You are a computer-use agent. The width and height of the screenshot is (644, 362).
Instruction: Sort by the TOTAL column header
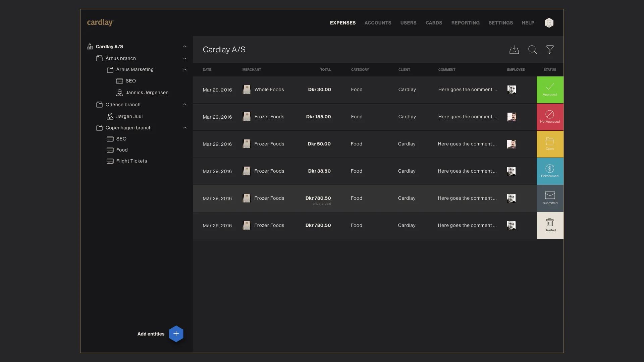click(x=325, y=70)
